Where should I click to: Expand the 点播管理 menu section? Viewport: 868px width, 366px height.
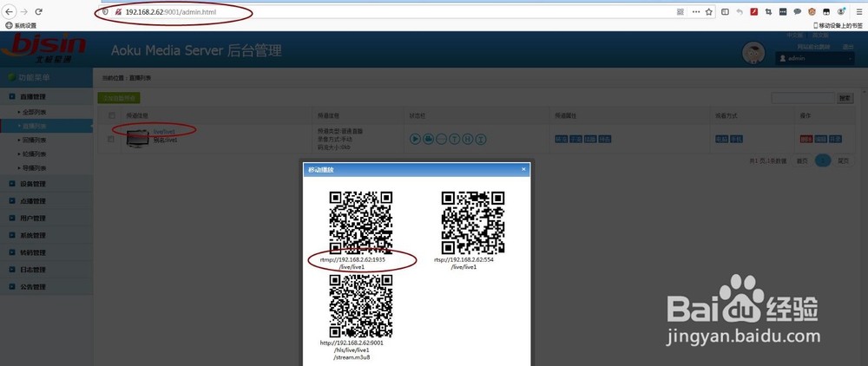click(47, 200)
